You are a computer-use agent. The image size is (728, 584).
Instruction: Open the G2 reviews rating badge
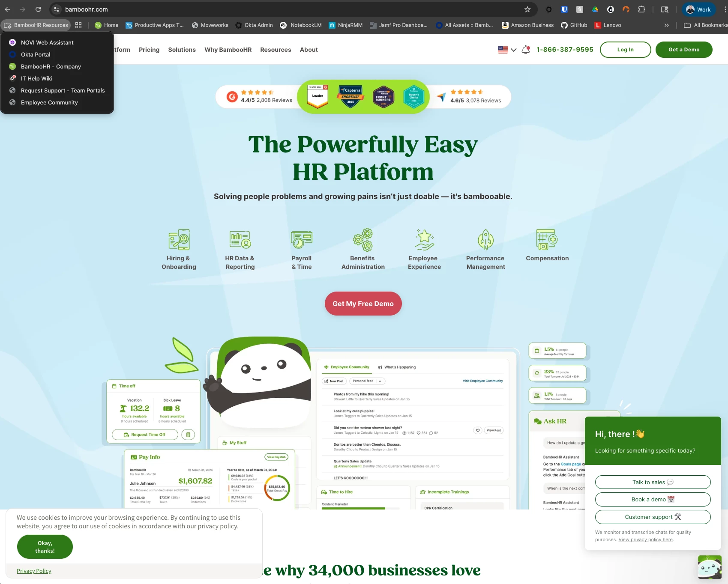click(x=260, y=97)
